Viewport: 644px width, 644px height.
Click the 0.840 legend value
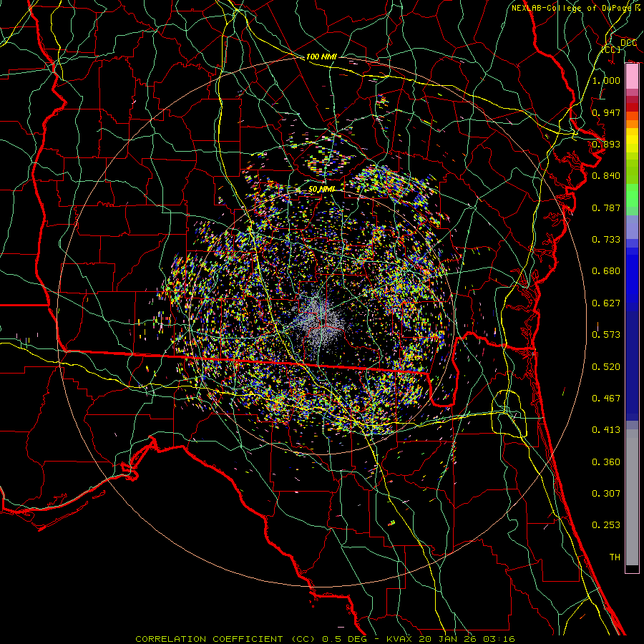point(606,176)
